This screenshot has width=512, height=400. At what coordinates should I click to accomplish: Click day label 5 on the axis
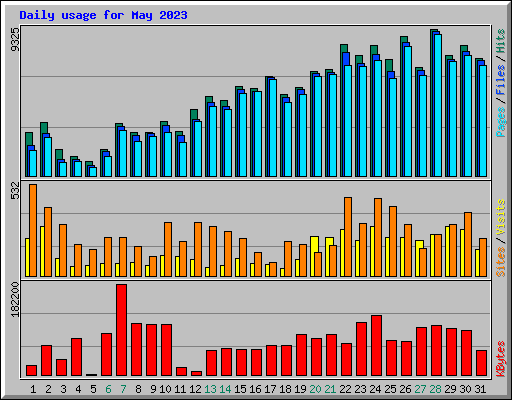[93, 389]
